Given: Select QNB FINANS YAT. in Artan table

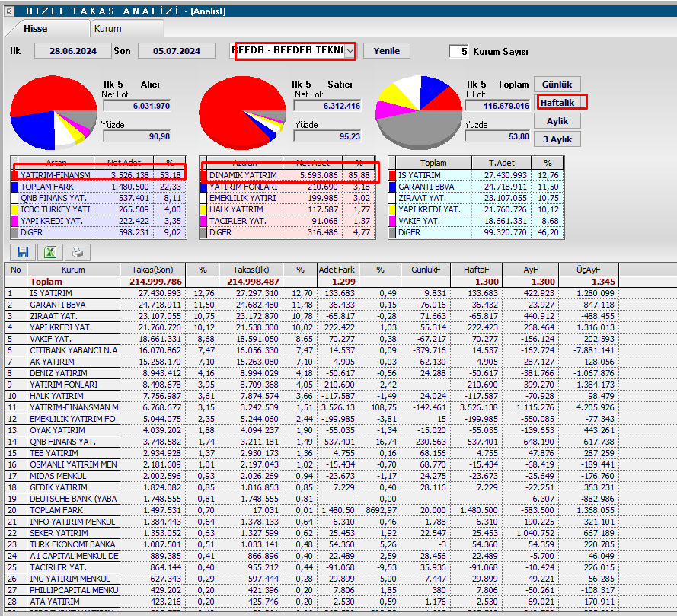Looking at the screenshot, I should coord(99,198).
